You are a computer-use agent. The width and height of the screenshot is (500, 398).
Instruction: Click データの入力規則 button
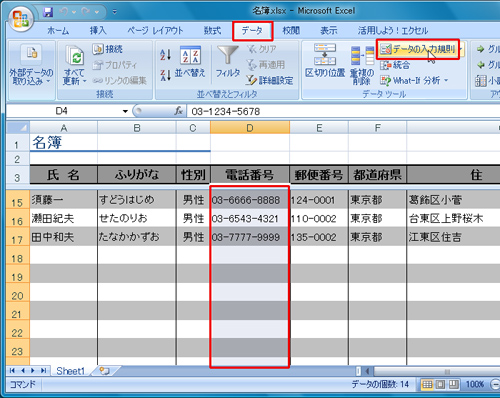(417, 49)
